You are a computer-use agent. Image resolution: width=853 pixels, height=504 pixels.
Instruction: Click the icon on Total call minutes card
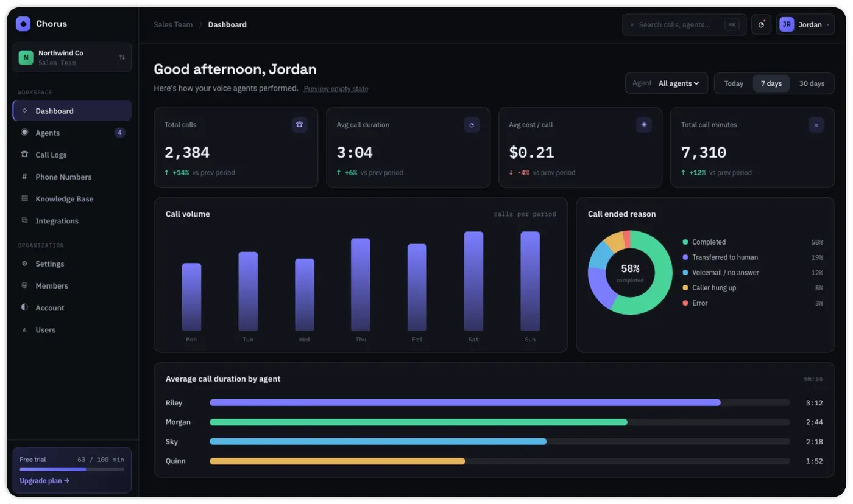[816, 125]
